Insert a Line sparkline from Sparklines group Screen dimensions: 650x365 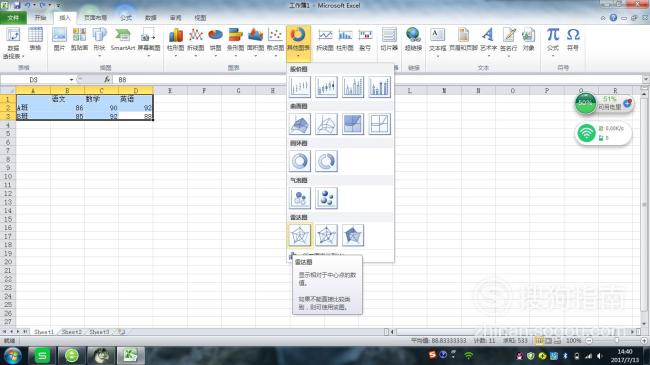click(325, 39)
